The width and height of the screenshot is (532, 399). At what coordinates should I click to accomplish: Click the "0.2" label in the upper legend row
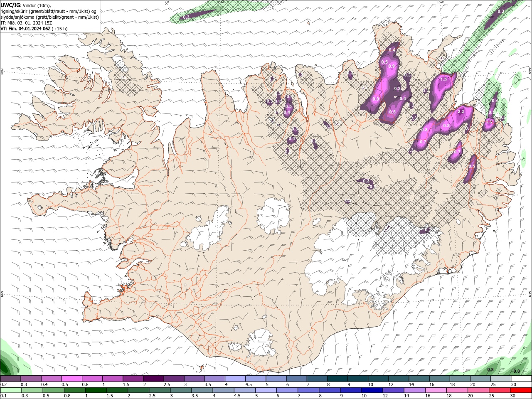3,384
